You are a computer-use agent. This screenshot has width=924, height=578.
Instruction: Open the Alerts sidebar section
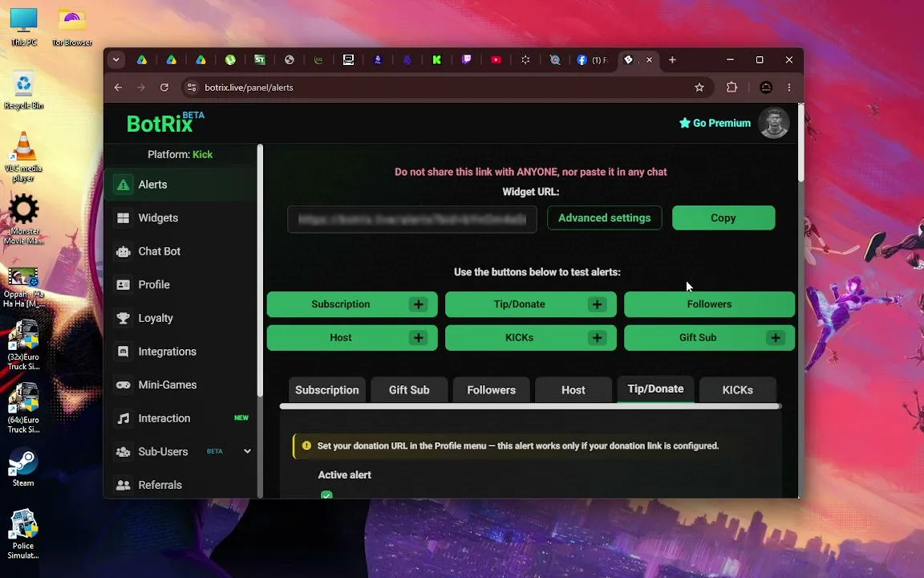click(x=180, y=185)
